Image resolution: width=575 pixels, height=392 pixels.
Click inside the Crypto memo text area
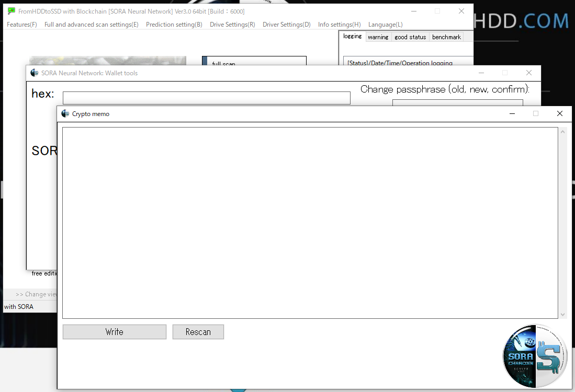pos(310,223)
